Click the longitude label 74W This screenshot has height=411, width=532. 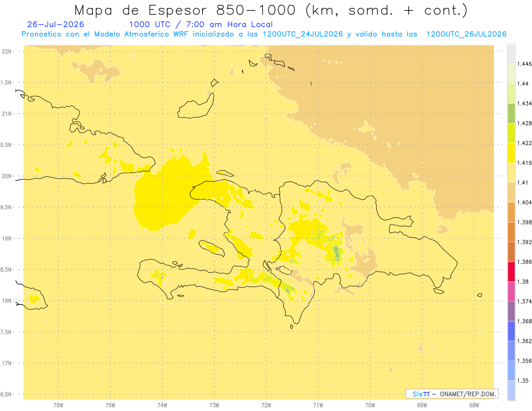pos(162,405)
